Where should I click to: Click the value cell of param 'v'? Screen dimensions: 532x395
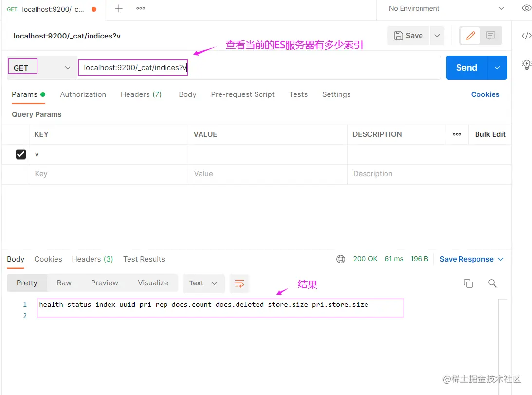[x=267, y=154]
